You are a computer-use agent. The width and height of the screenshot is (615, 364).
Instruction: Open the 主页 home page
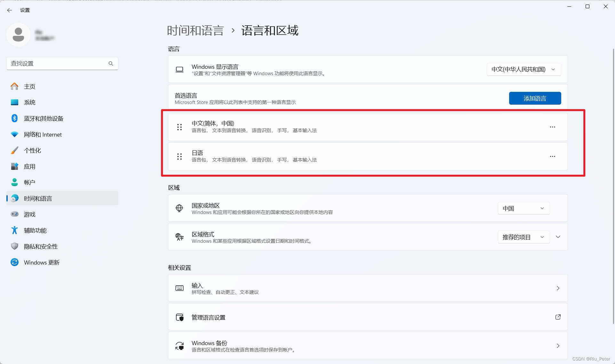click(62, 86)
